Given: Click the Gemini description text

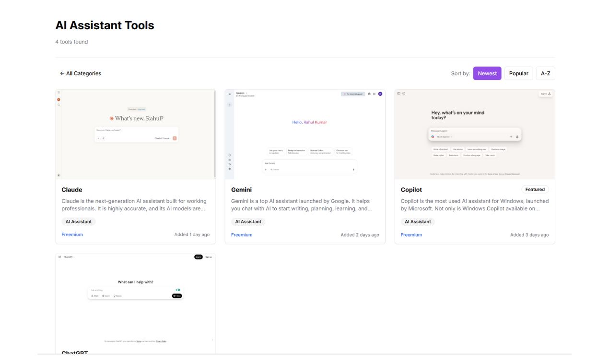Looking at the screenshot, I should coord(302,205).
